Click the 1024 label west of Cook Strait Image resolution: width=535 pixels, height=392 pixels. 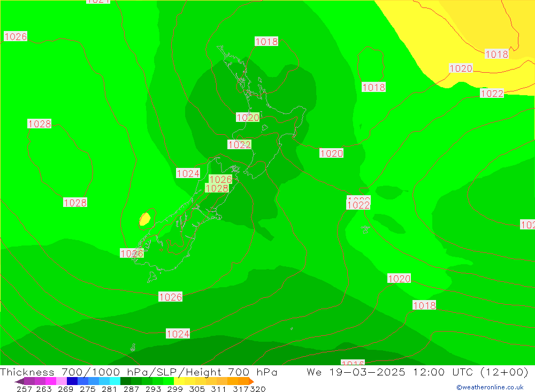click(188, 173)
